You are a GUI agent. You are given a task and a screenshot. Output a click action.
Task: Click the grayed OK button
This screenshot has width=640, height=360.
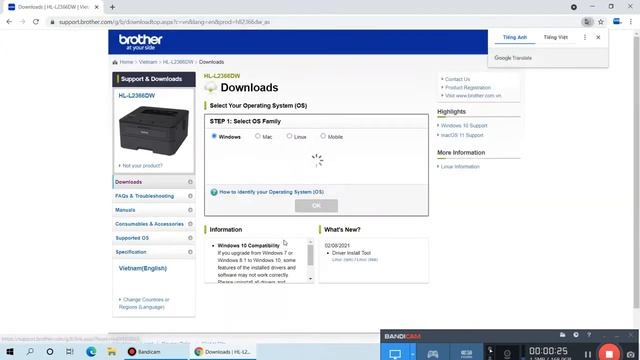[x=316, y=206]
